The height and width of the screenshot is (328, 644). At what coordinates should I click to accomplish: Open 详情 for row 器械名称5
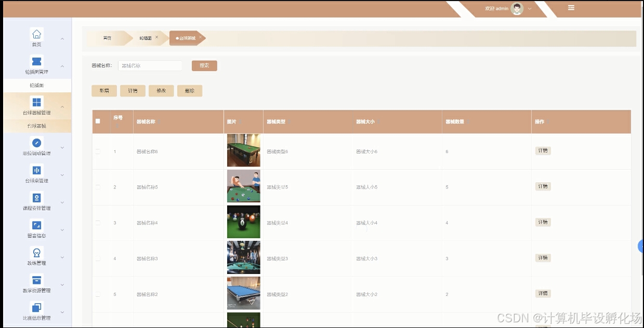coord(543,186)
